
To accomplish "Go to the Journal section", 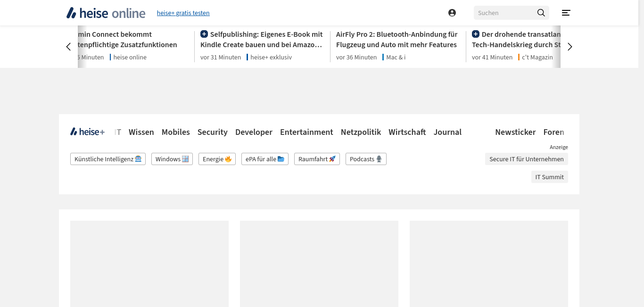I will pyautogui.click(x=448, y=132).
